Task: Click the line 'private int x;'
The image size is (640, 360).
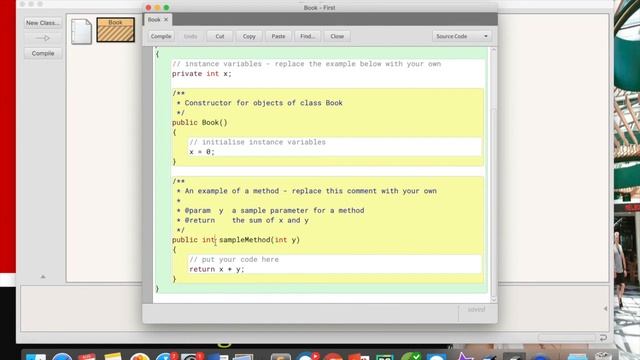Action: click(x=202, y=74)
